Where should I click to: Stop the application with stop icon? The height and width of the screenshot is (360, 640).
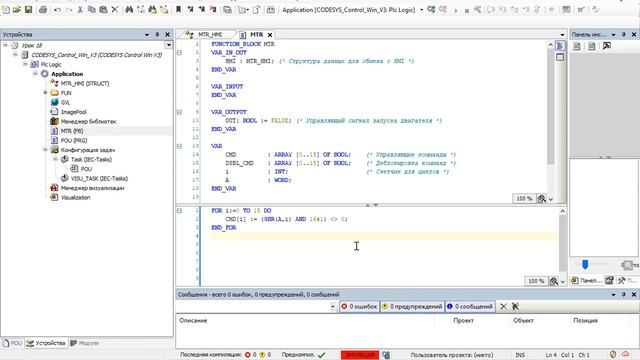[x=467, y=10]
